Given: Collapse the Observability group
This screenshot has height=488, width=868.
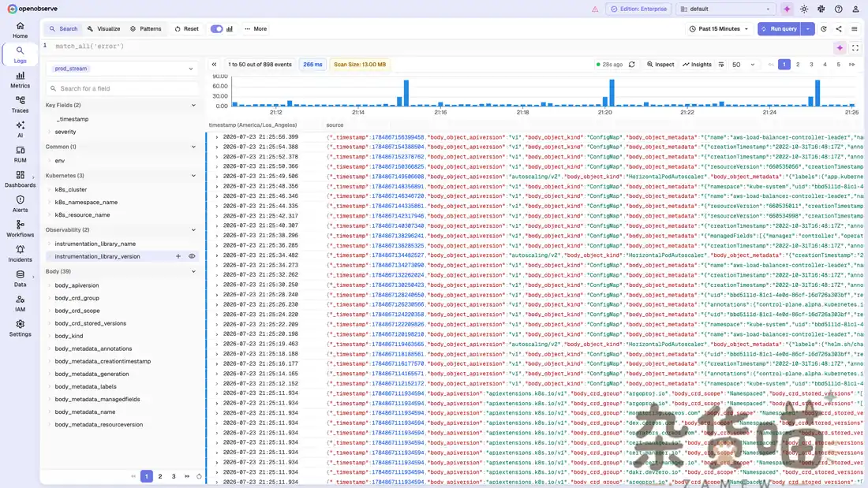Looking at the screenshot, I should click(x=193, y=229).
